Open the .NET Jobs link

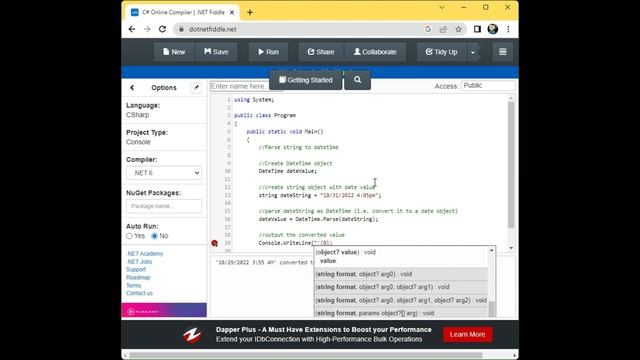139,262
